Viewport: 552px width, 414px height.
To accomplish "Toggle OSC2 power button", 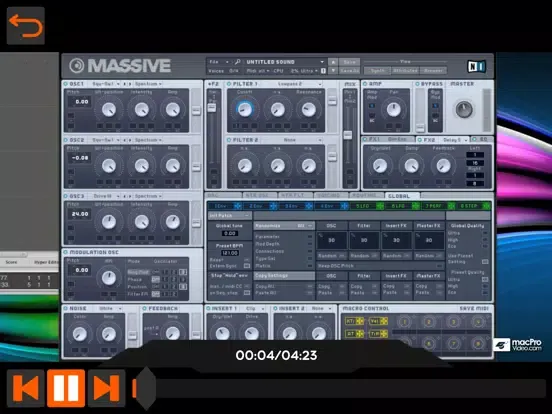I will [65, 140].
